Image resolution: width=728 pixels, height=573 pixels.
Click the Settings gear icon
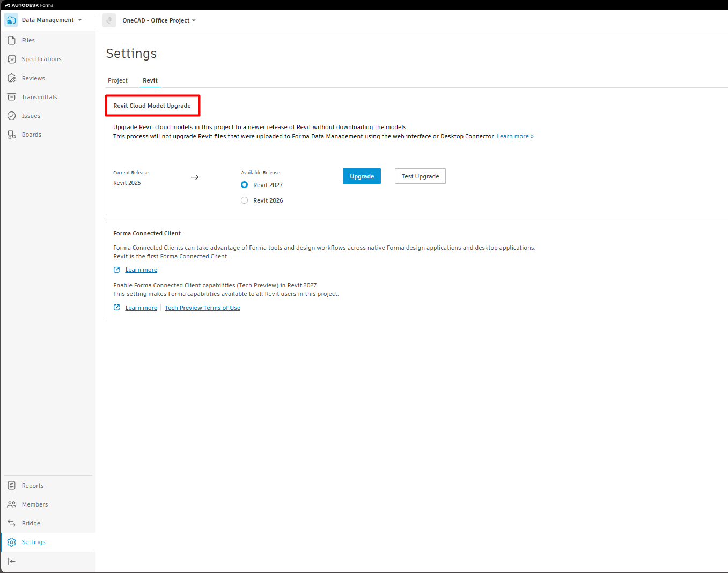point(11,542)
